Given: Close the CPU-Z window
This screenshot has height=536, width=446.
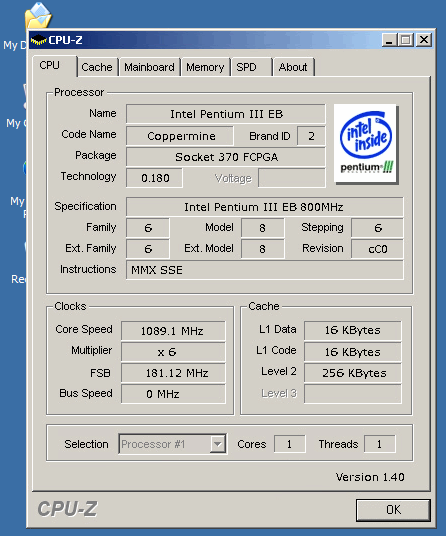Looking at the screenshot, I should [x=424, y=40].
